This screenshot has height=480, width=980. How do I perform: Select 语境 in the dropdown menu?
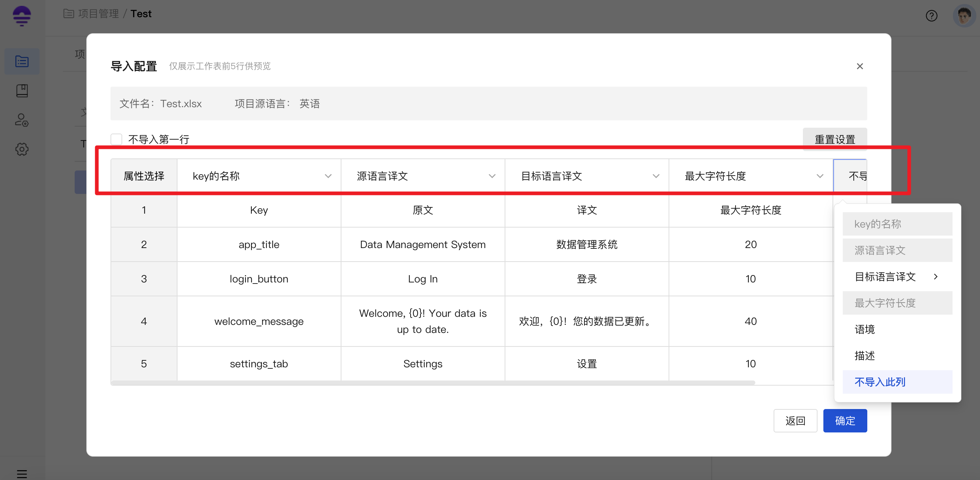point(897,329)
